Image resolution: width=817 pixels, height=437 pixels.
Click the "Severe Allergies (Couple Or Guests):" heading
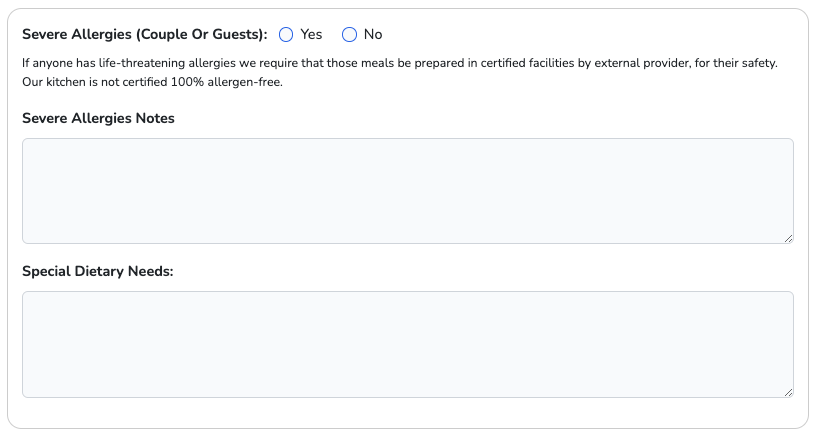(x=144, y=34)
